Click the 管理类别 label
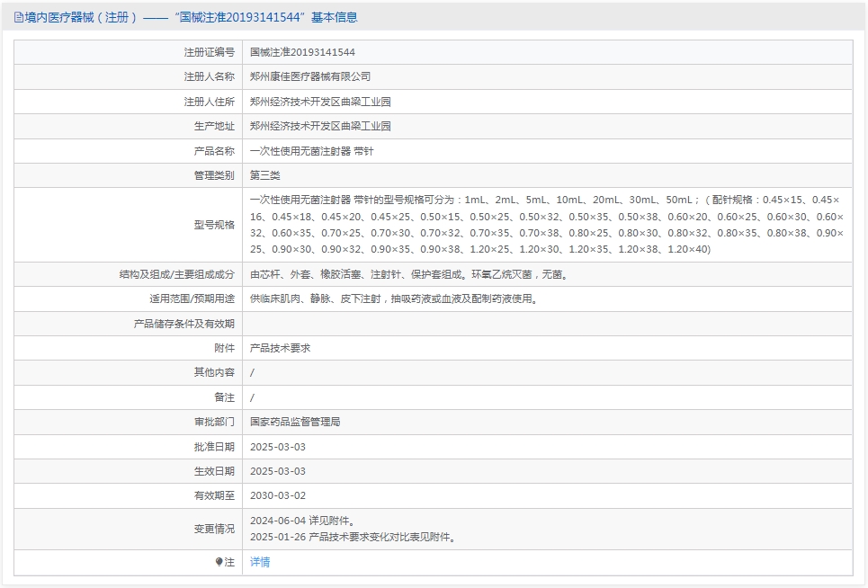The width and height of the screenshot is (868, 588). [214, 175]
